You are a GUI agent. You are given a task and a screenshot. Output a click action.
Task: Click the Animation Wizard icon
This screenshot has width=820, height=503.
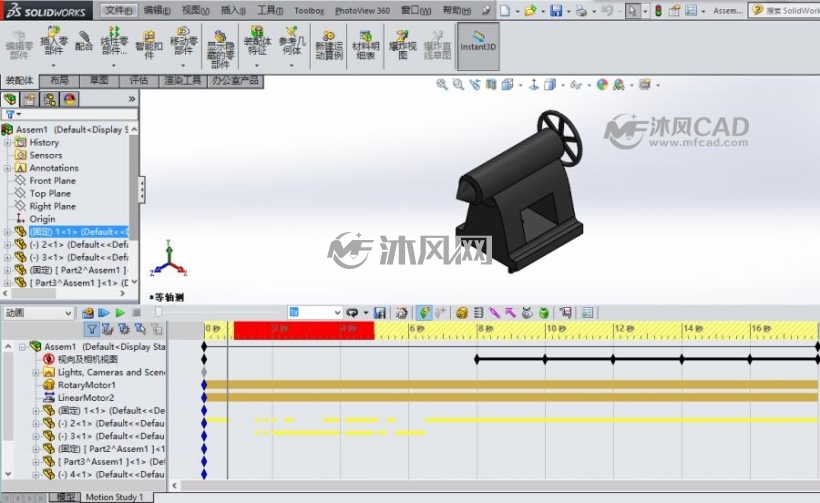401,313
